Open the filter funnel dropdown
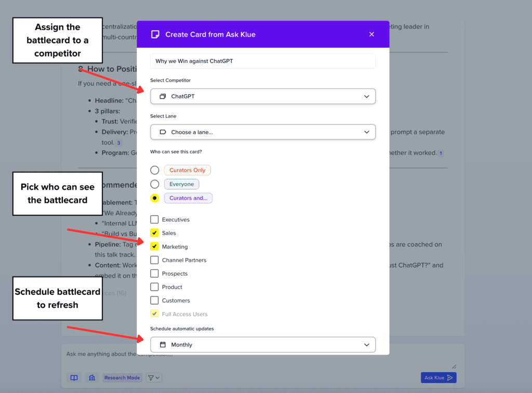Screen dimensions: 532x393 coord(154,378)
